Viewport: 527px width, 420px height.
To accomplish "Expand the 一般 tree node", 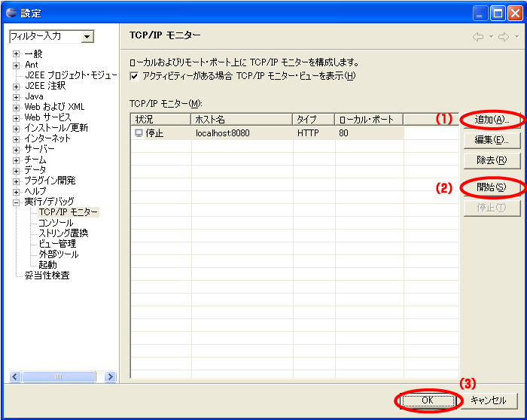I will tap(16, 53).
